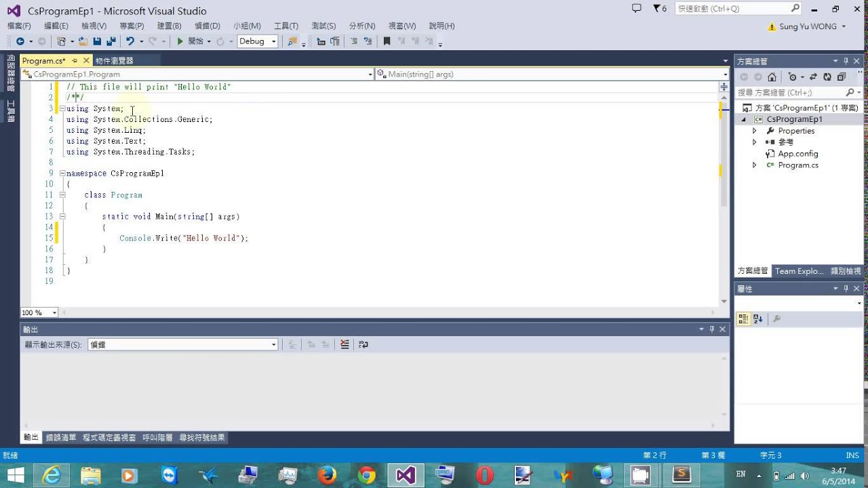The image size is (868, 488).
Task: Open the notifications flag icon in the title bar
Action: point(659,9)
